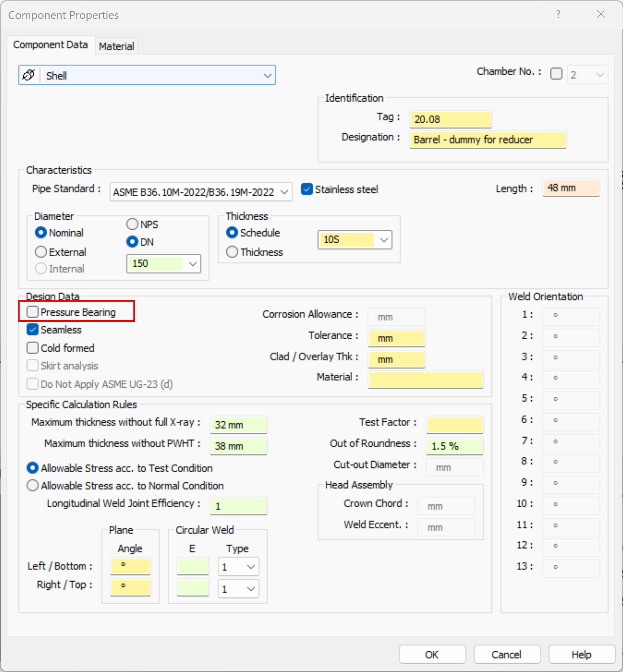The width and height of the screenshot is (623, 672).
Task: Click the Test Factor field
Action: click(455, 425)
